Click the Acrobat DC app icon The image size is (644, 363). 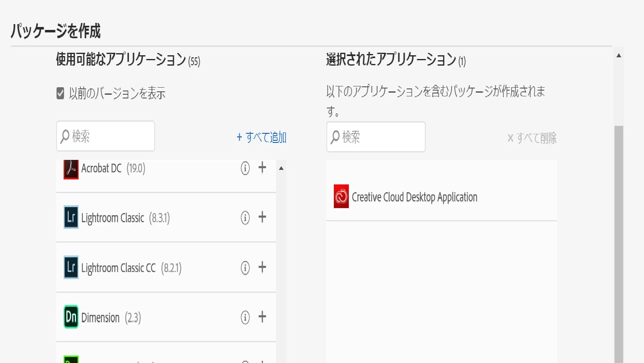click(71, 169)
